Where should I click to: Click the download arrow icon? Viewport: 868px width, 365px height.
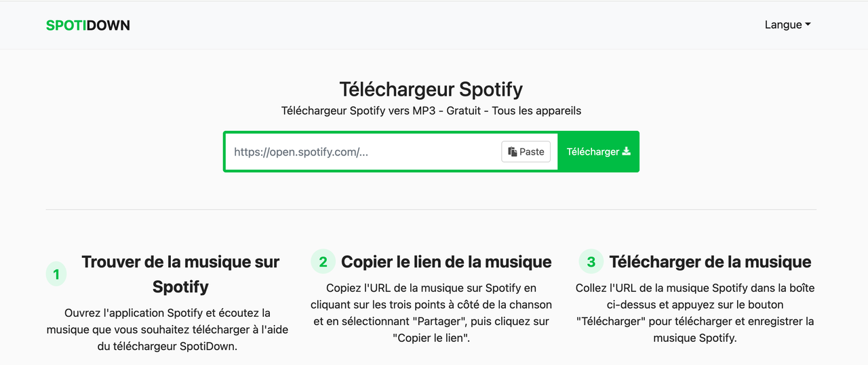[626, 151]
